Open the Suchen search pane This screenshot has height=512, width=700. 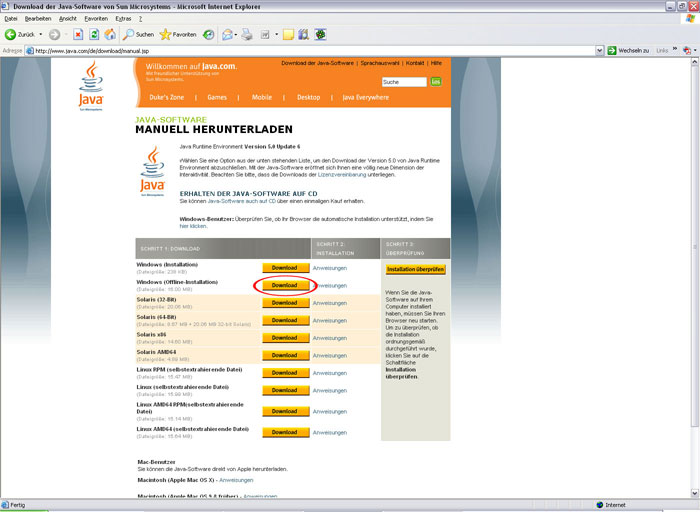coord(138,34)
